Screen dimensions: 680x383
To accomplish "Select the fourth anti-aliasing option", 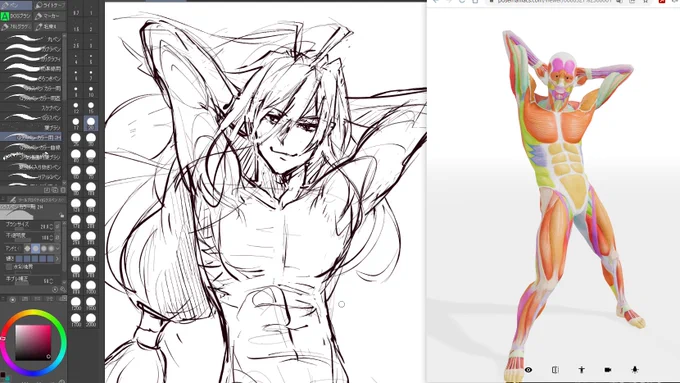I will (x=51, y=248).
